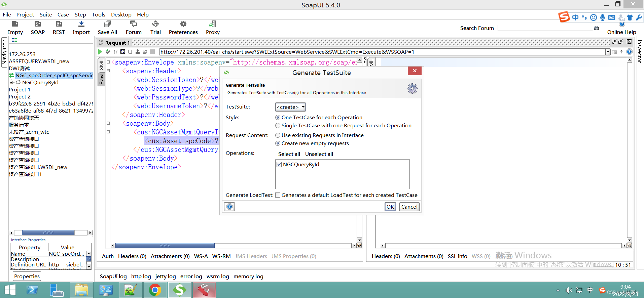Collapse the cus:NGCAssetMgmtQuery XML fold
This screenshot has width=644, height=298.
click(108, 132)
